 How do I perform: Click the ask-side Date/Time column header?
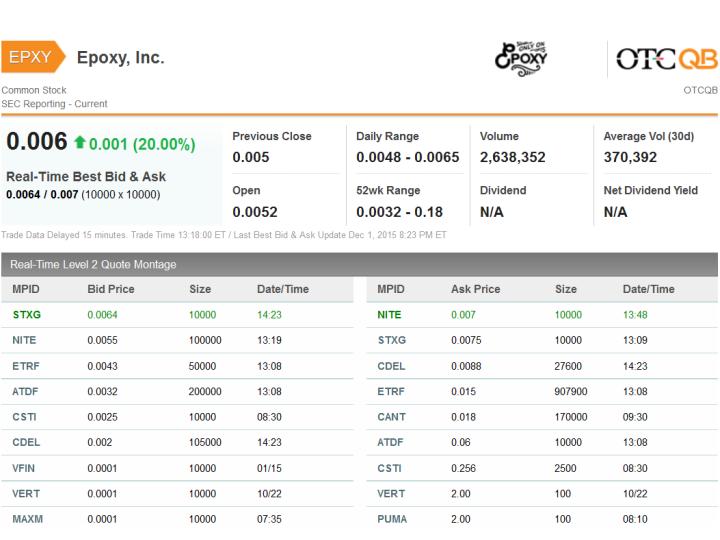648,289
